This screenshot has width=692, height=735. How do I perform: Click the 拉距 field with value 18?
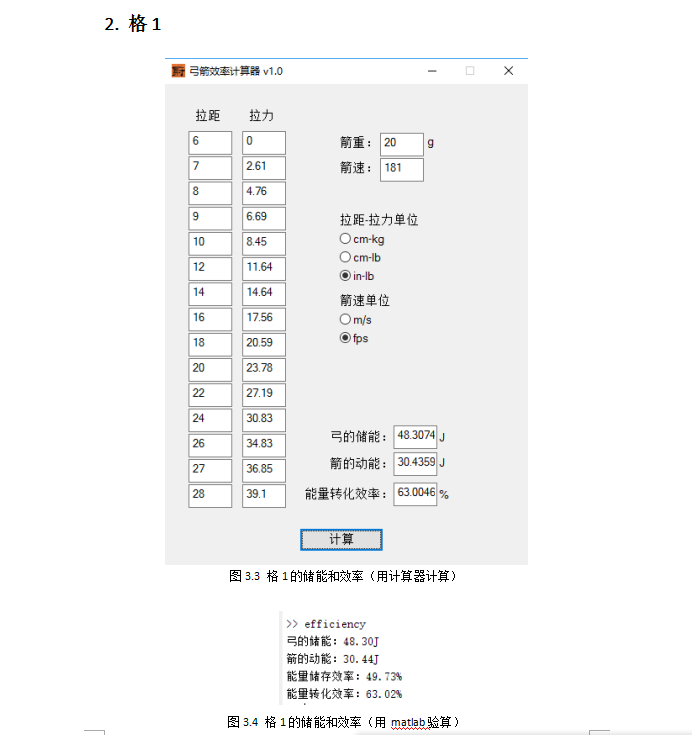[210, 345]
